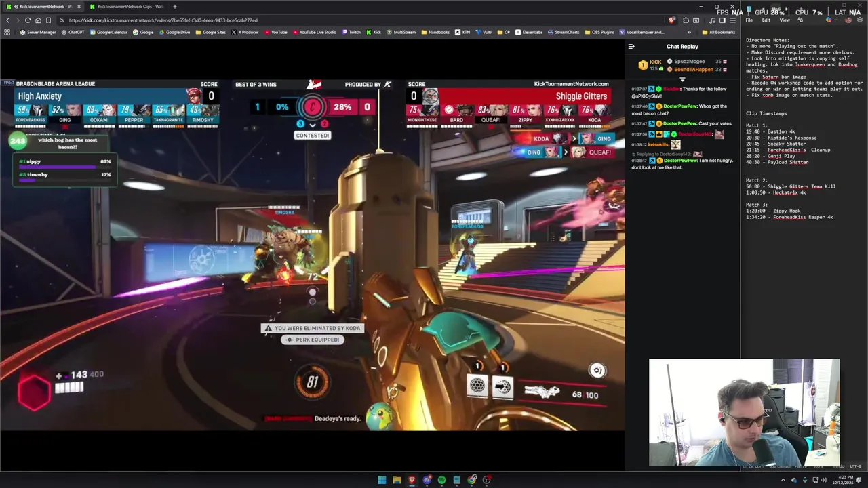This screenshot has height=488, width=868.
Task: Open the browser home page
Action: coord(38,20)
